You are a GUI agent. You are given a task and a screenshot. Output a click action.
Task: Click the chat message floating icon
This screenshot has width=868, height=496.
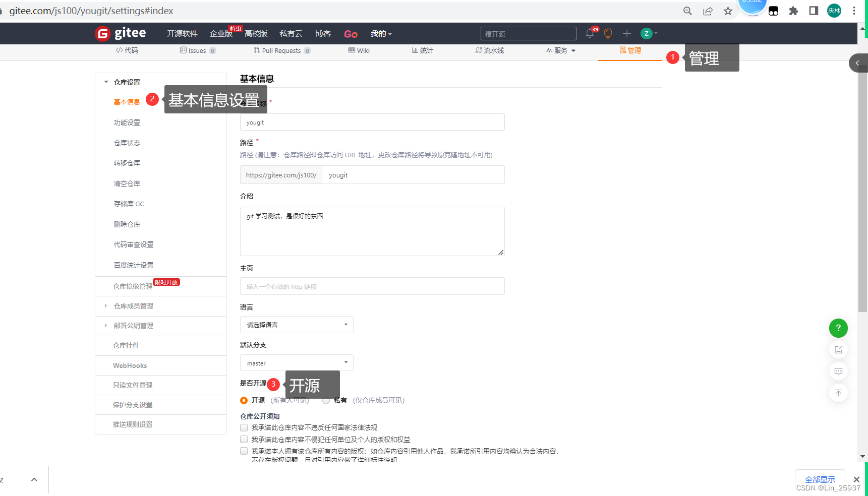tap(838, 371)
